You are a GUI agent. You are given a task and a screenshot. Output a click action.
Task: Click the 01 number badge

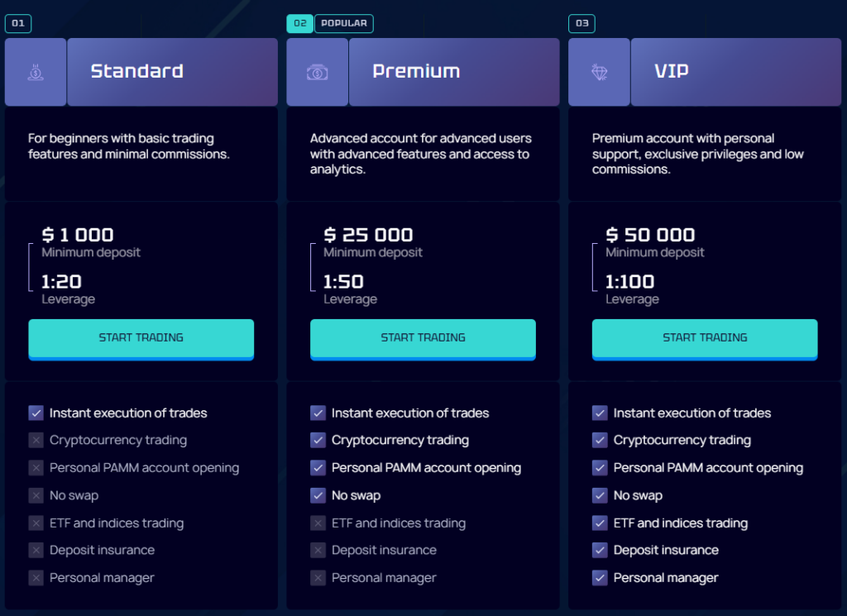[18, 23]
